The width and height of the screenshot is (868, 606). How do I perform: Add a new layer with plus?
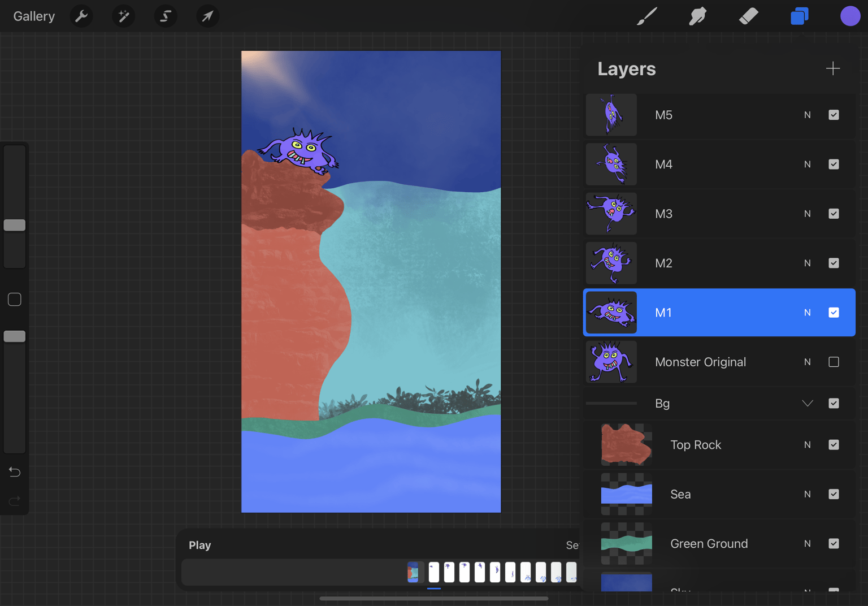click(832, 68)
